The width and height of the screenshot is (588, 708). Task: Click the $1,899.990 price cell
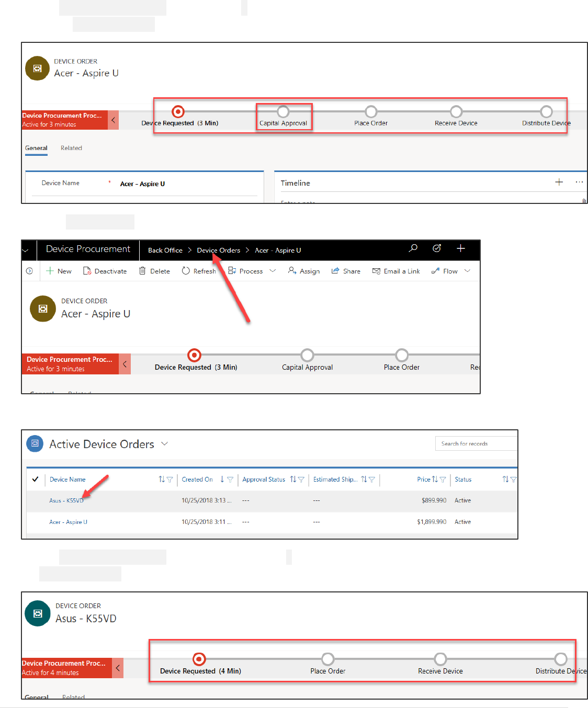coord(432,522)
